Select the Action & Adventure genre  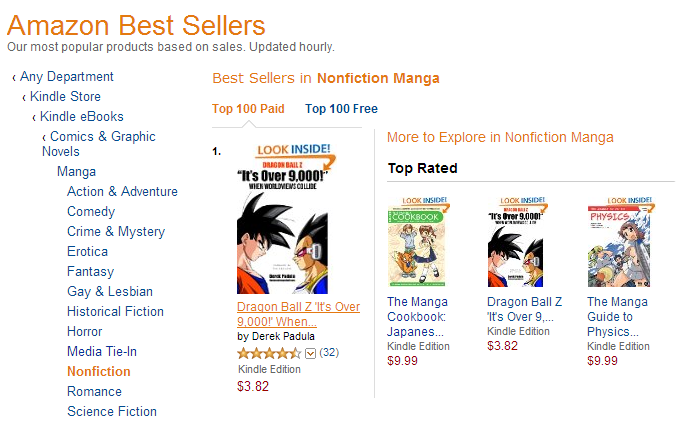tap(122, 192)
